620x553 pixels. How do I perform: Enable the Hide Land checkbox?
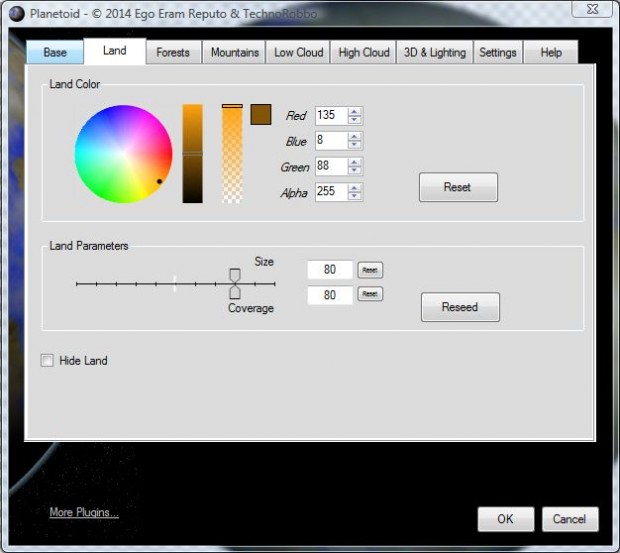click(x=47, y=361)
